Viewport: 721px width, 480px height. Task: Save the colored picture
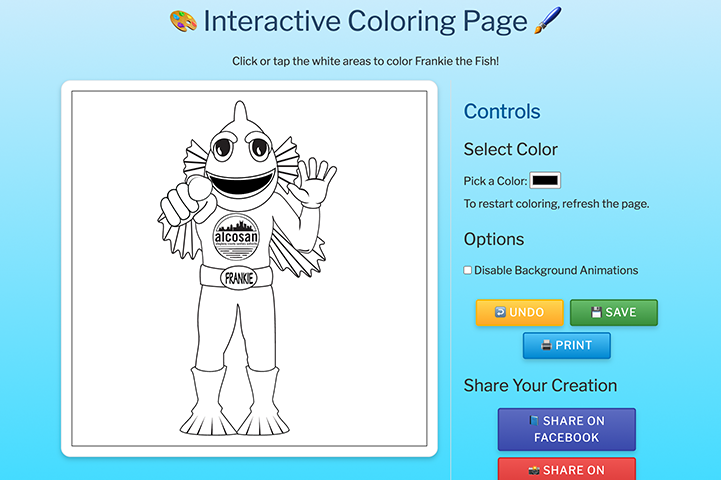coord(614,313)
